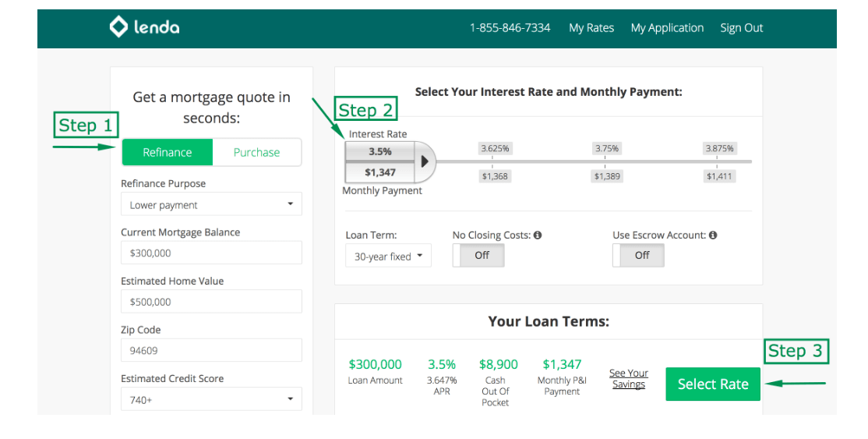Select the 3.625% rate on slider

pos(496,148)
